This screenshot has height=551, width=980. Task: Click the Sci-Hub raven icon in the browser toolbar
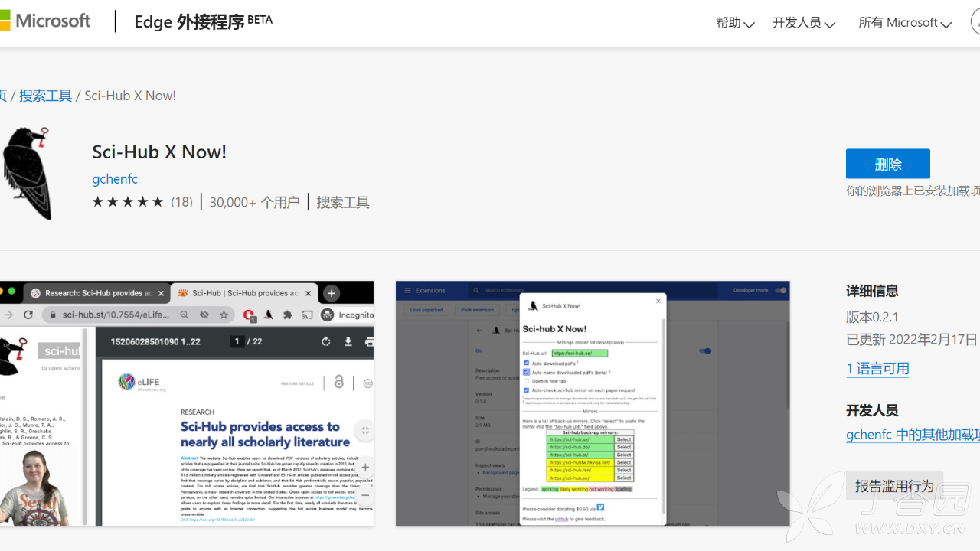(269, 315)
